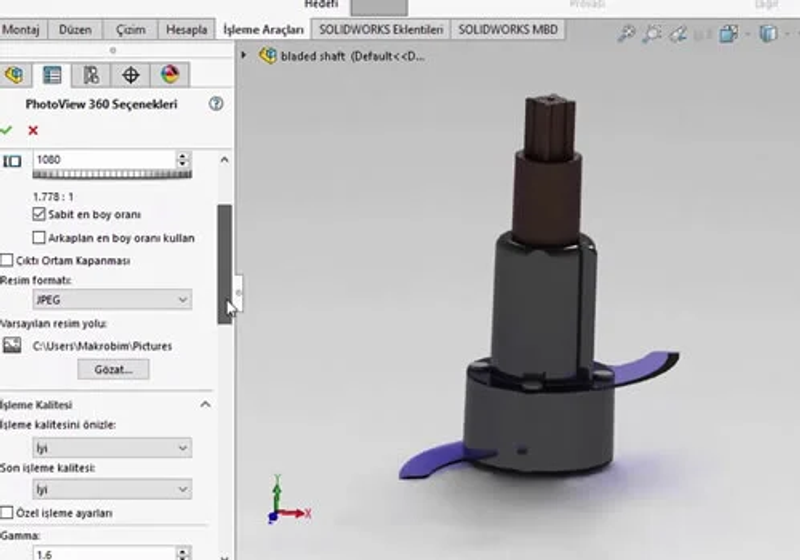The width and height of the screenshot is (800, 560).
Task: Open the View Orientation dropdown arrow
Action: (x=747, y=34)
